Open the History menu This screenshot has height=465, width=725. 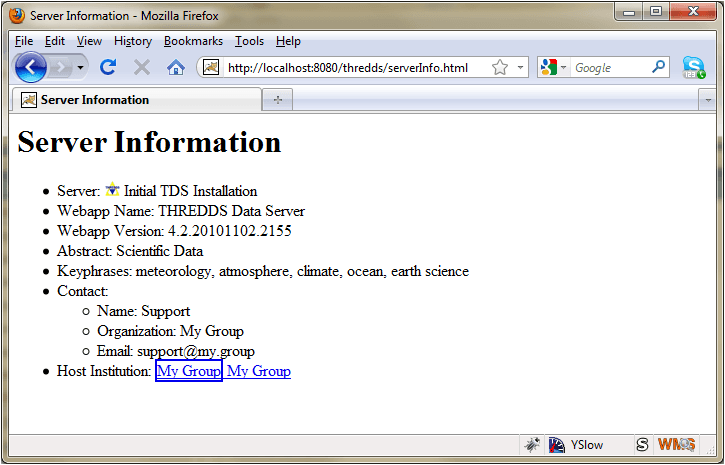click(x=133, y=41)
